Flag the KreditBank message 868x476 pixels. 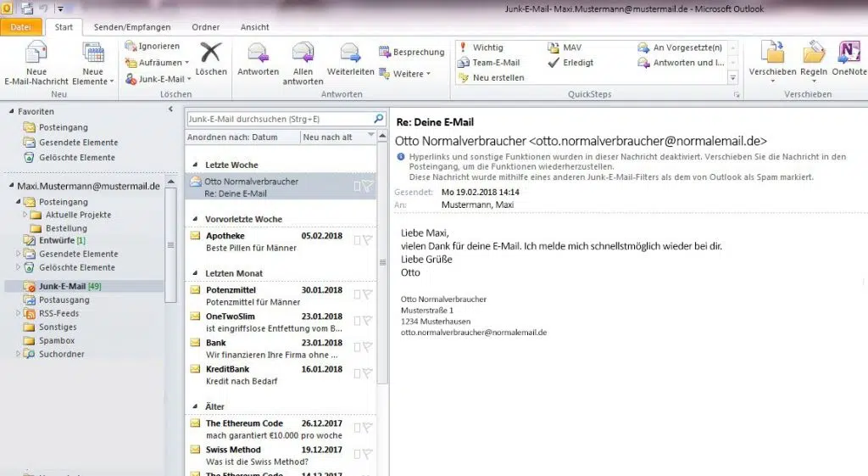point(367,373)
